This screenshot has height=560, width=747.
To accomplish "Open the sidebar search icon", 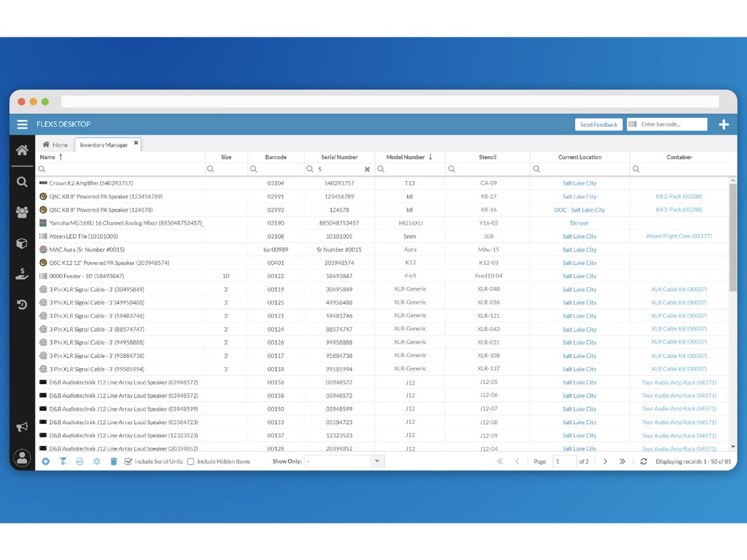I will pyautogui.click(x=22, y=182).
